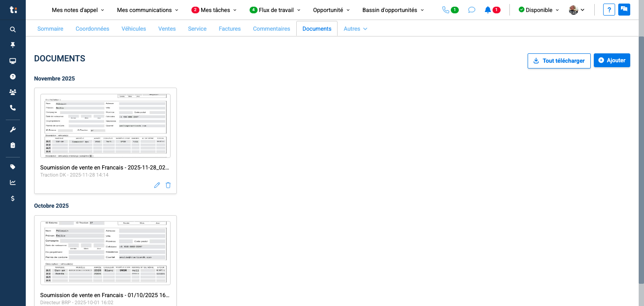Switch to the Véhicules tab

pyautogui.click(x=134, y=29)
